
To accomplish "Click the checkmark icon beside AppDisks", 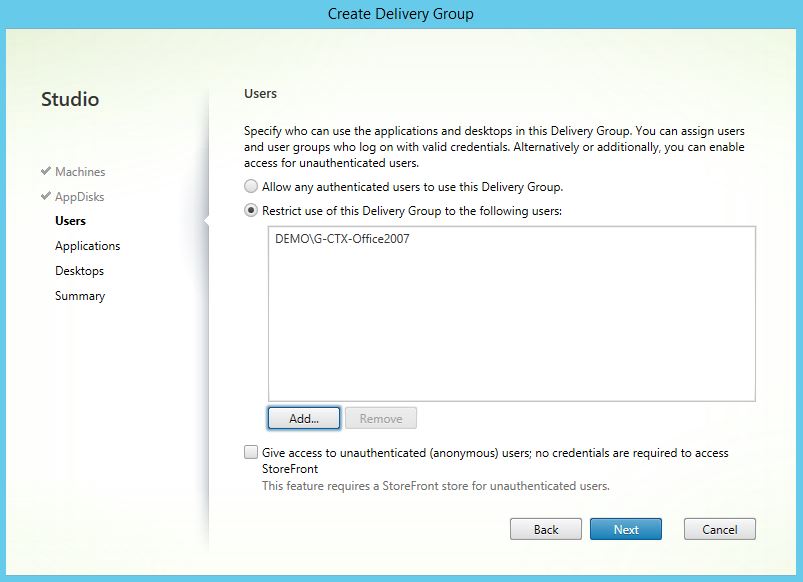I will (x=46, y=196).
